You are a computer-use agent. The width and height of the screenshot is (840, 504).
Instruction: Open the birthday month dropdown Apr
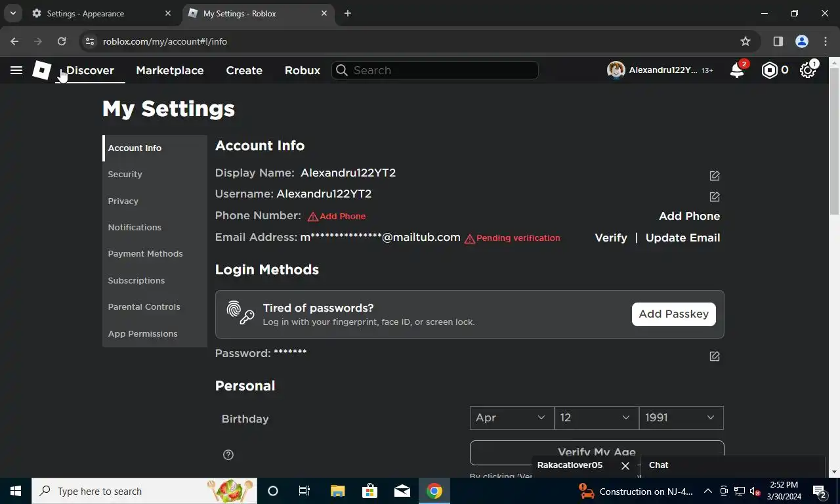point(512,418)
